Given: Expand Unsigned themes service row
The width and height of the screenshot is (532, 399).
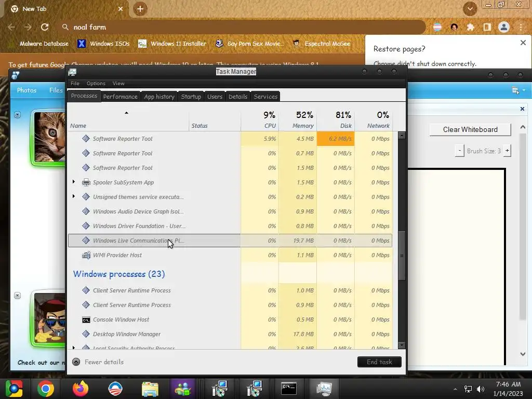Looking at the screenshot, I should pyautogui.click(x=74, y=196).
